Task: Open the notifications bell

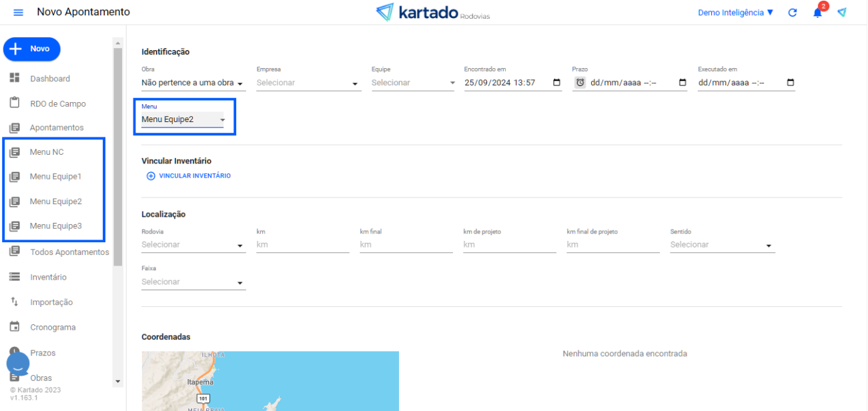Action: point(817,13)
